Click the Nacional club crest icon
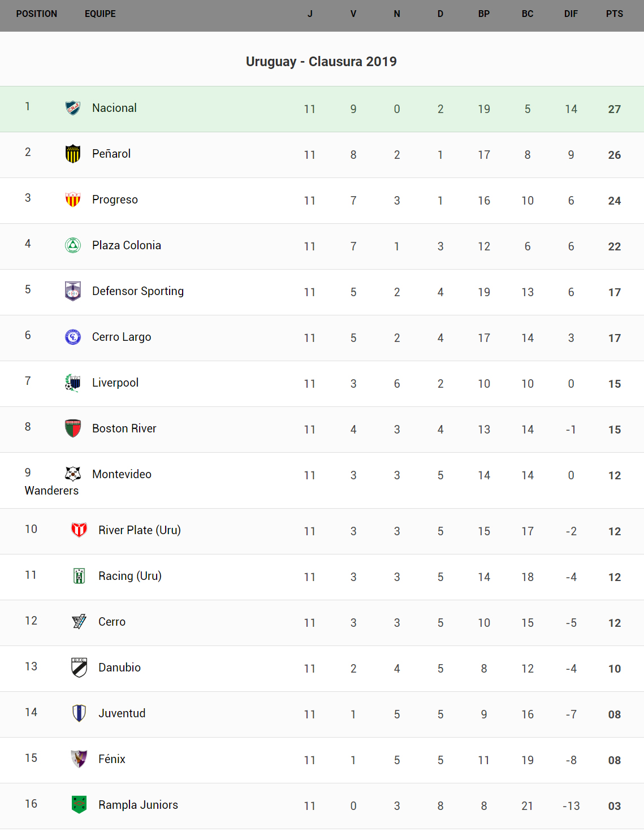644x832 pixels. point(73,108)
